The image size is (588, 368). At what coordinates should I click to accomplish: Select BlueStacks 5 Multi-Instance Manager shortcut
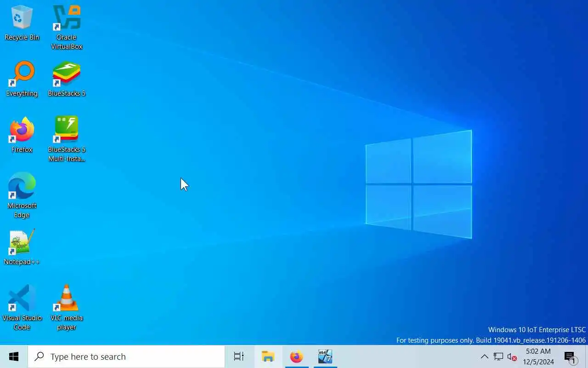click(67, 139)
